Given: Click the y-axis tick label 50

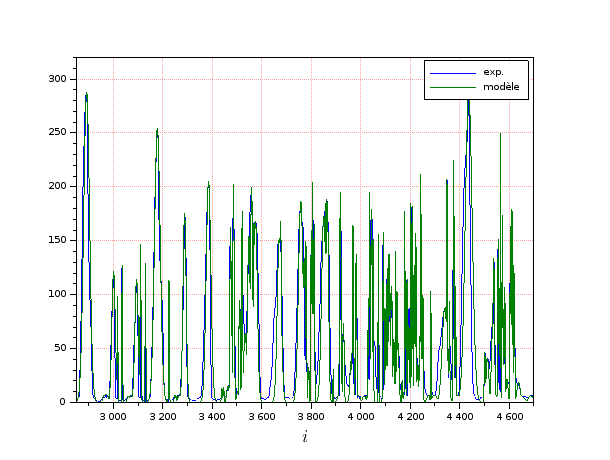Looking at the screenshot, I should [60, 348].
